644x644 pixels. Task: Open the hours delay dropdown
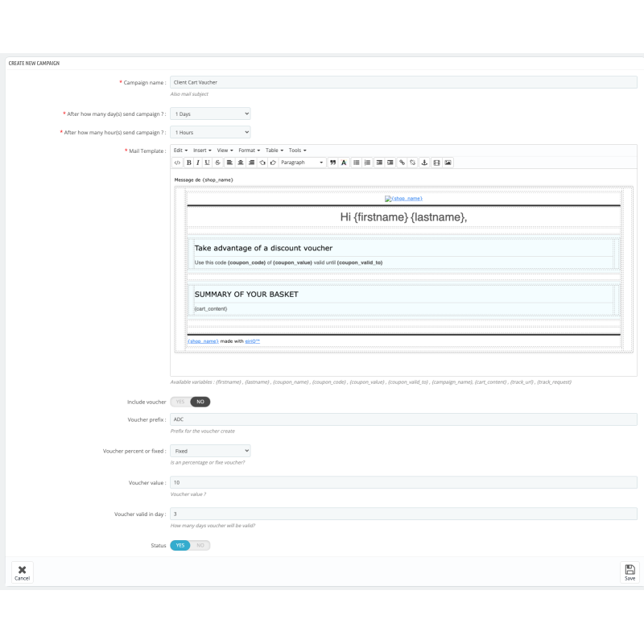(x=210, y=132)
